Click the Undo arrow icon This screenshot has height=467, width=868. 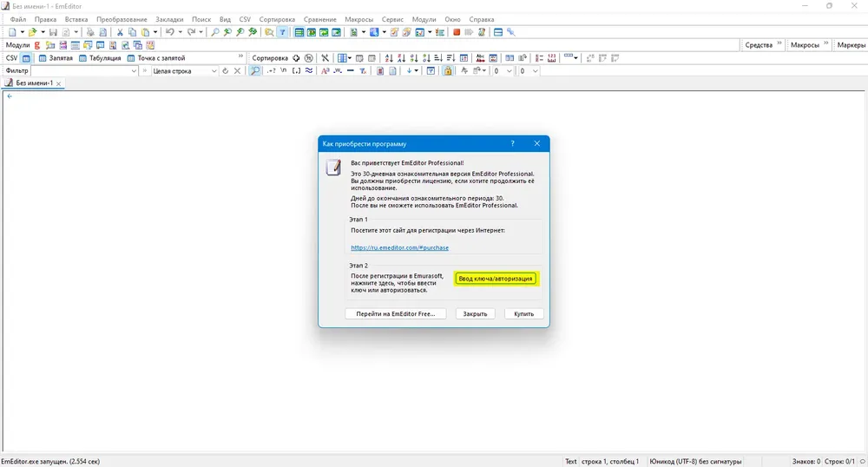click(170, 32)
